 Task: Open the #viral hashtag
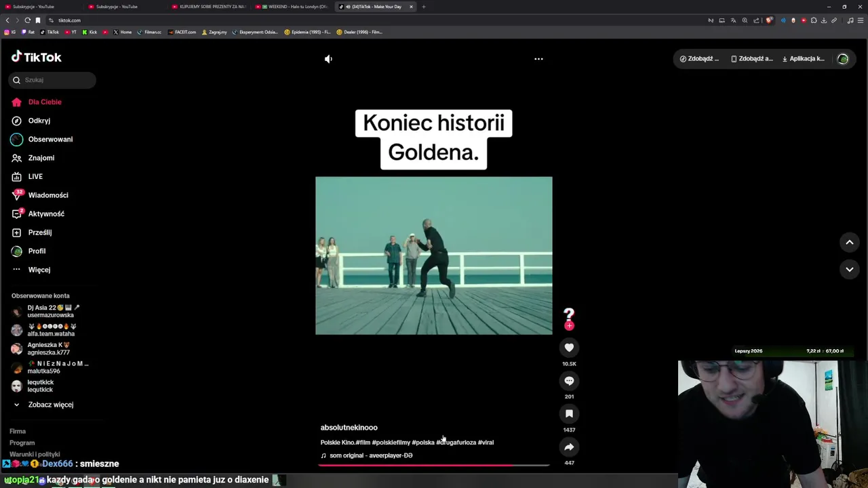(x=486, y=443)
